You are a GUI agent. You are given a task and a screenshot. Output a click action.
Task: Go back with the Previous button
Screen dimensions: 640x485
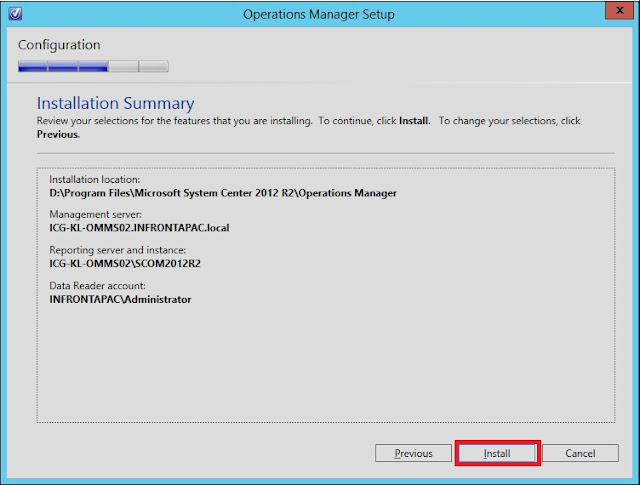[413, 453]
